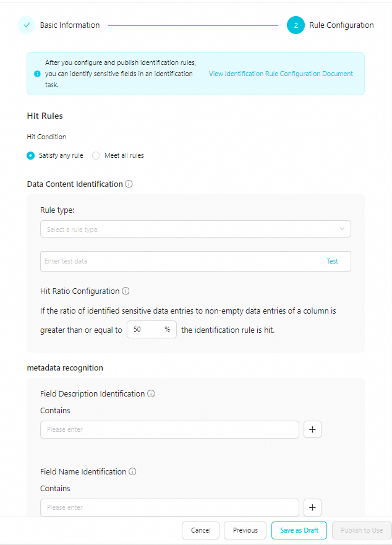The height and width of the screenshot is (545, 392).
Task: Click the blue info icon in the banner
Action: [x=37, y=74]
